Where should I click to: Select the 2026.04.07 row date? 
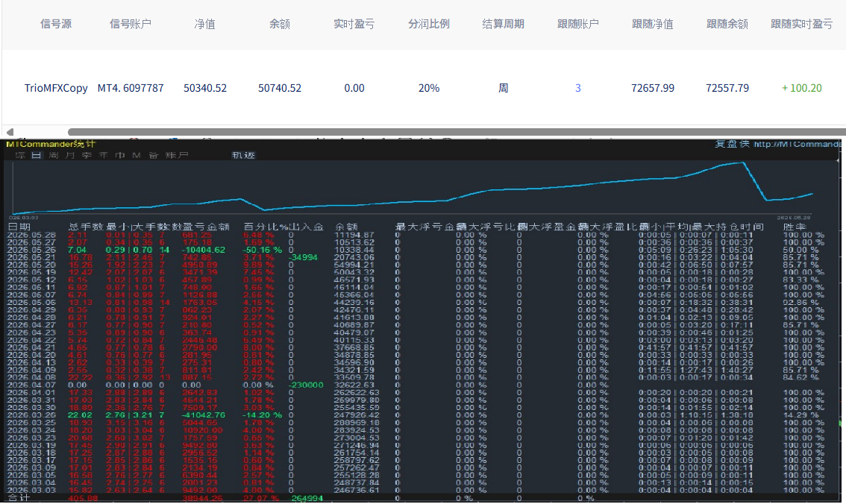tap(31, 385)
